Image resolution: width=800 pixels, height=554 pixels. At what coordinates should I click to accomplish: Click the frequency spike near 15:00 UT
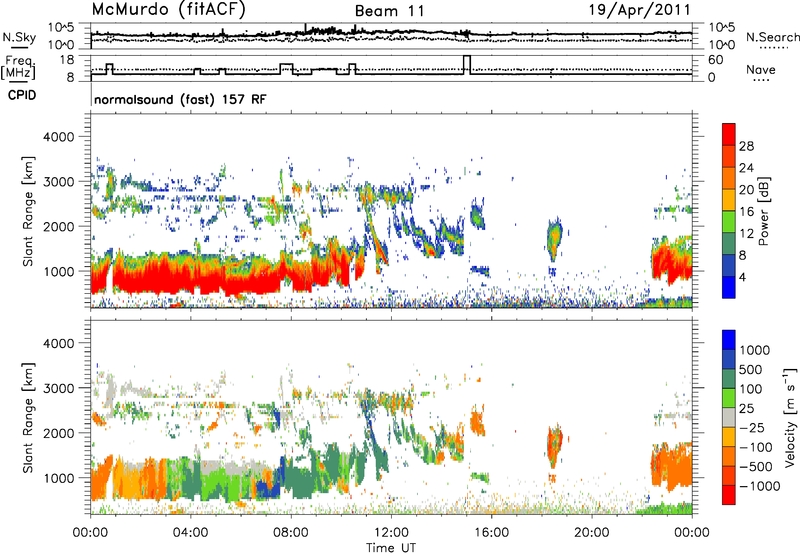click(467, 65)
